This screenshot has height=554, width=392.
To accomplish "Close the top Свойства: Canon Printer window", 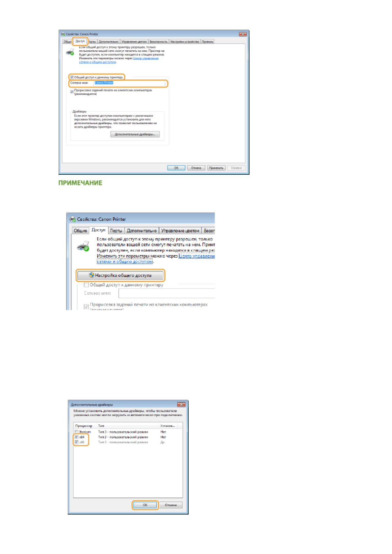I will (243, 34).
